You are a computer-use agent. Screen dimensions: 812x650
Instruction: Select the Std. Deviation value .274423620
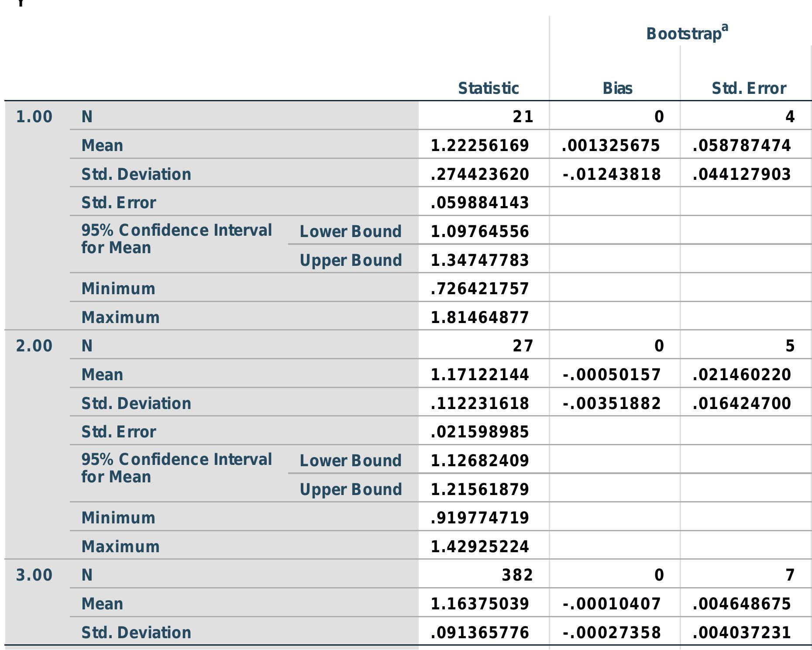pyautogui.click(x=479, y=175)
